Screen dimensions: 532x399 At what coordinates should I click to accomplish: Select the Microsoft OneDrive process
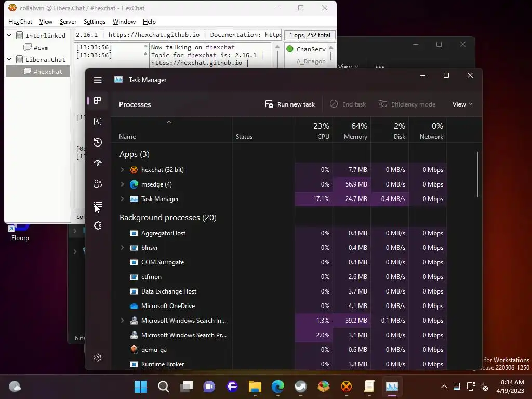tap(278, 306)
